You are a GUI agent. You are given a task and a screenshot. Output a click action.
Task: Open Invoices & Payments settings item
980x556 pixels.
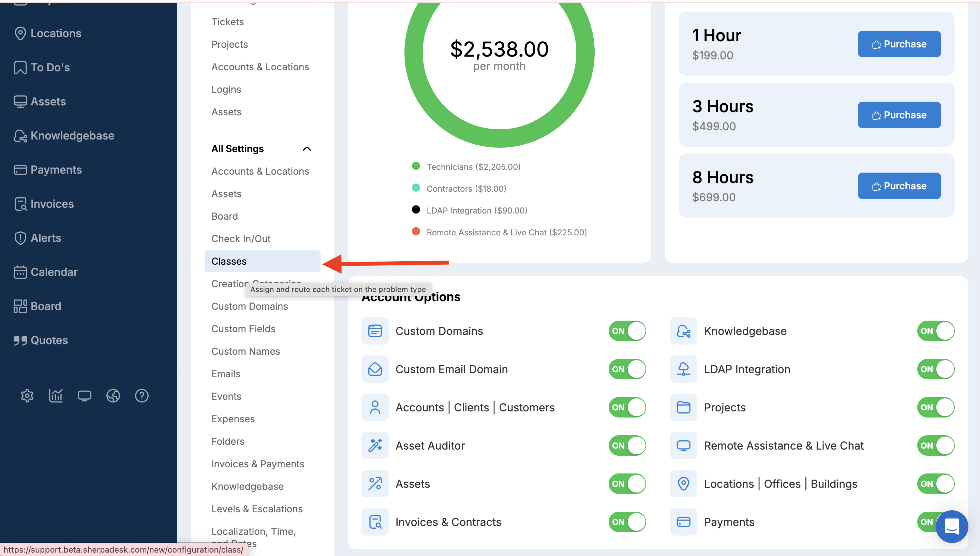[257, 464]
